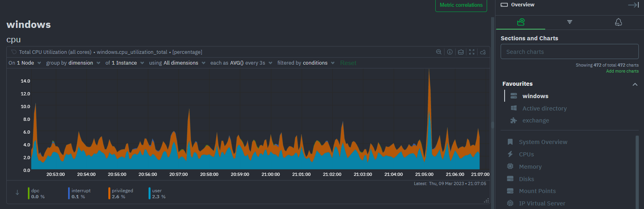Screen dimensions: 644x209
Task: Expand the CPU chart to fullscreen
Action: 472,52
